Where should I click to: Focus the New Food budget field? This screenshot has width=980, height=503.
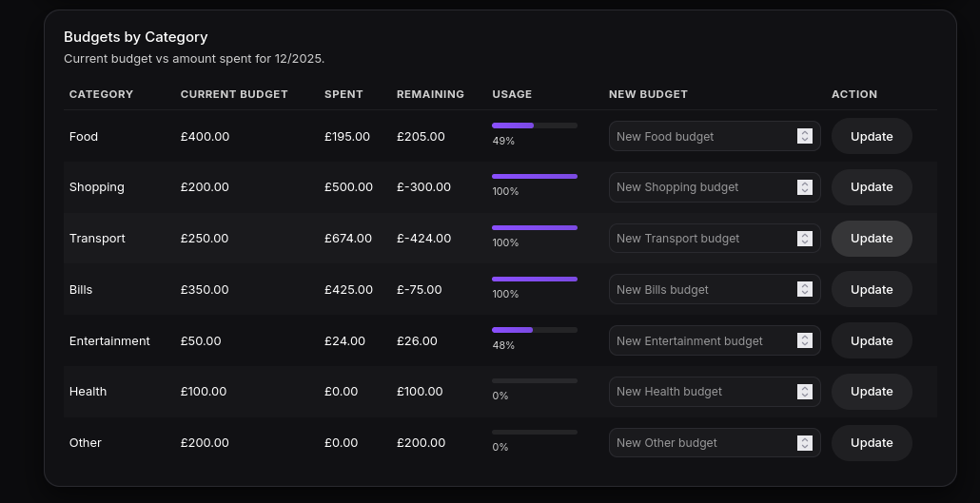702,136
